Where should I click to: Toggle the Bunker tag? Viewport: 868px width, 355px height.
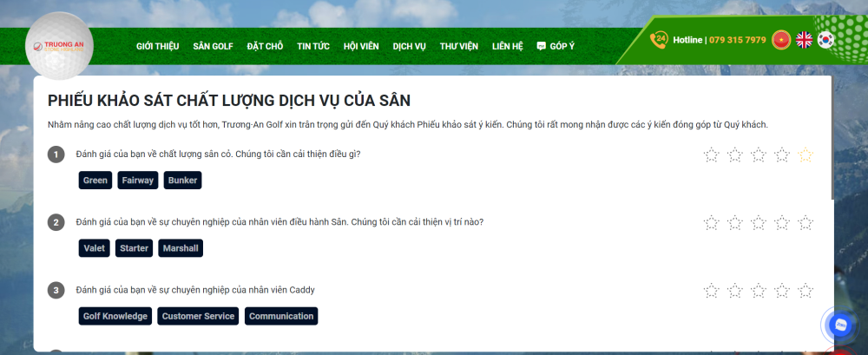coord(182,181)
